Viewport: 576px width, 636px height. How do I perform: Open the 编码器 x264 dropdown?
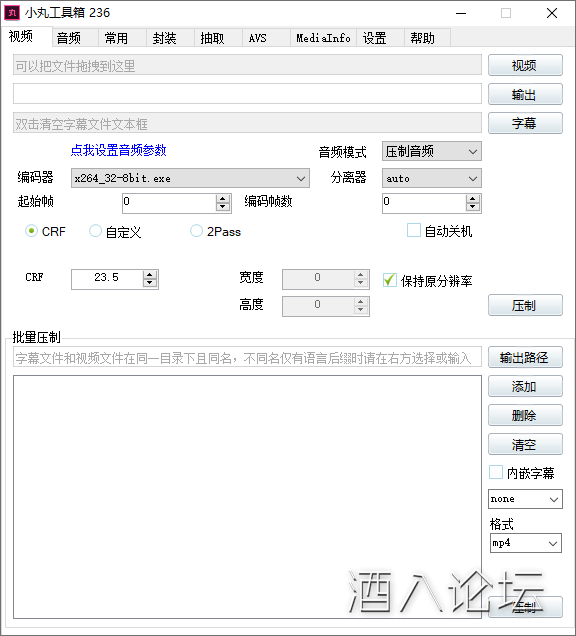click(190, 178)
